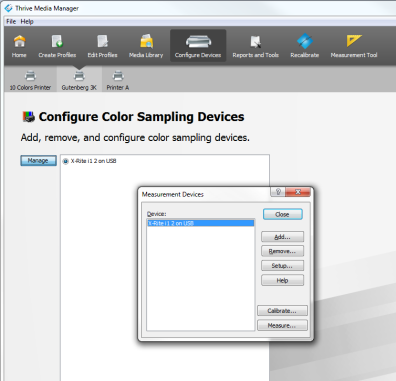The image size is (396, 381).
Task: Click the device icon beside X-Rite in main list
Action: coord(66,161)
